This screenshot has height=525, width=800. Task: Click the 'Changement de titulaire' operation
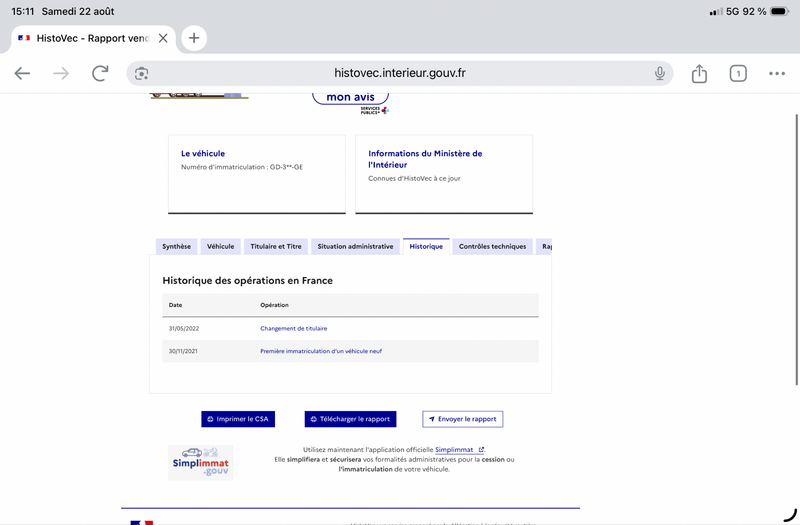point(293,329)
